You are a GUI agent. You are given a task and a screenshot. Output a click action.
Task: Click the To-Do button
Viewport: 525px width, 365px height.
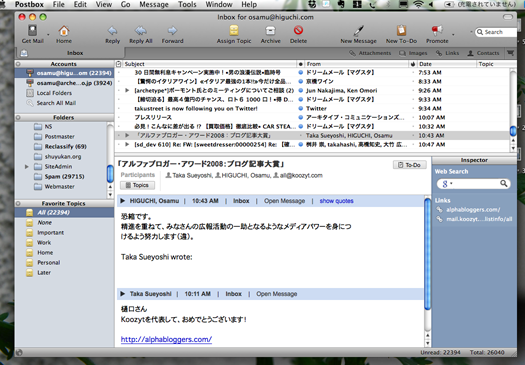click(409, 165)
